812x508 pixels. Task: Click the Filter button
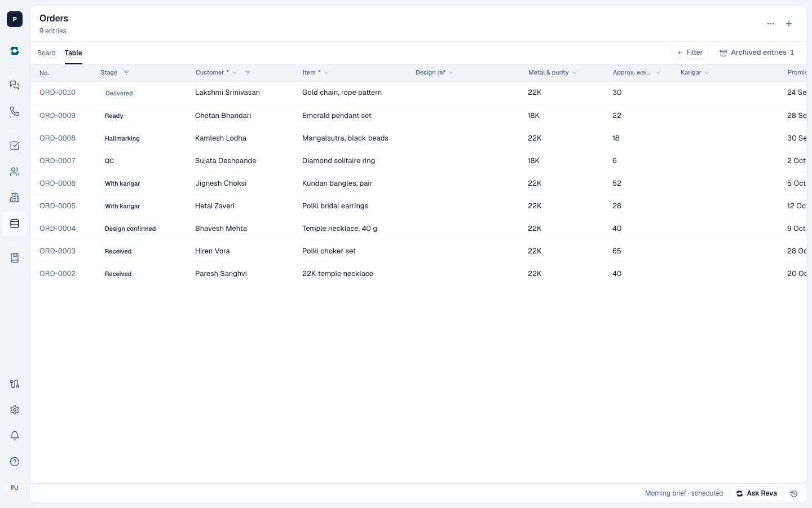[x=690, y=52]
